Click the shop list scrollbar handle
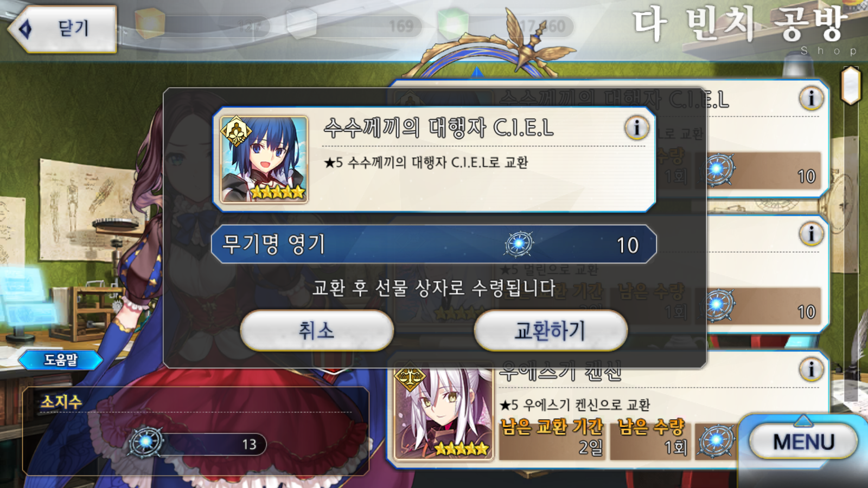868x488 pixels. point(851,85)
